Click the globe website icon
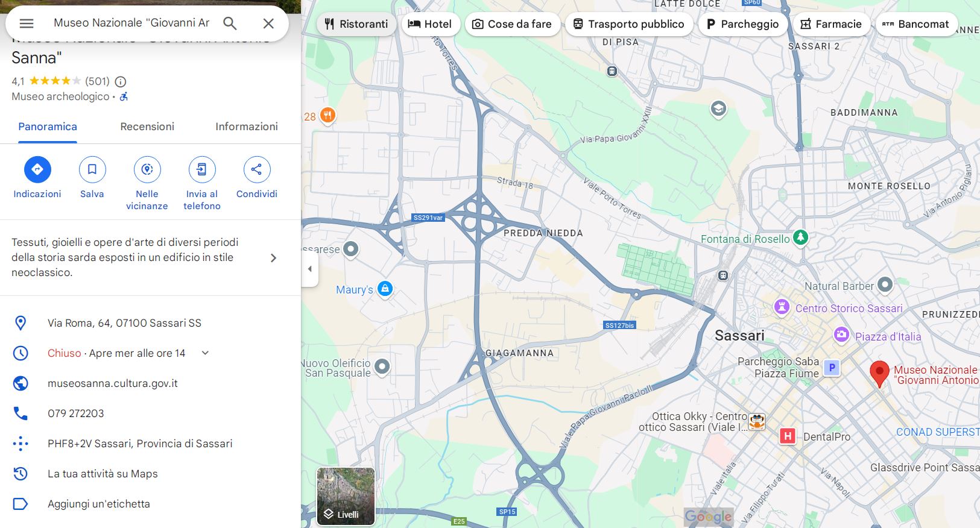This screenshot has height=528, width=980. [x=21, y=383]
